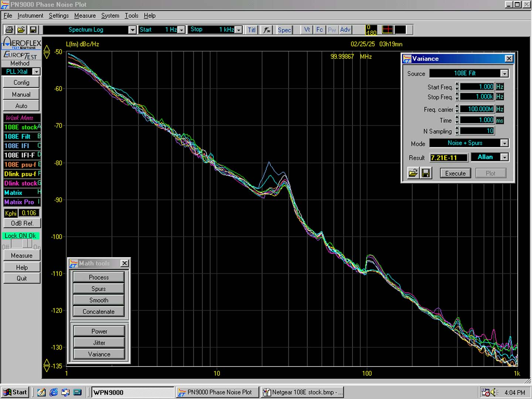Save icon in Variance dialog
Viewport: 532px width, 399px height.
click(x=426, y=173)
